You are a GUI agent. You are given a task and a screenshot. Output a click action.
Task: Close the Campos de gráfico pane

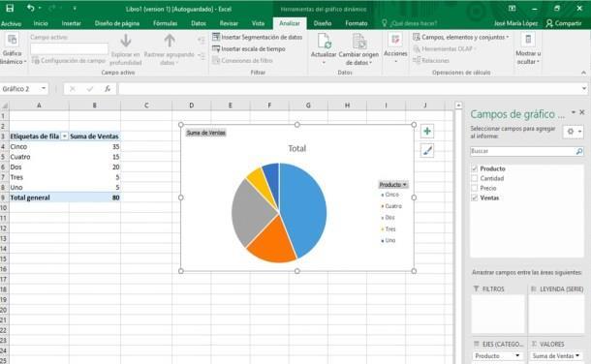click(x=582, y=112)
